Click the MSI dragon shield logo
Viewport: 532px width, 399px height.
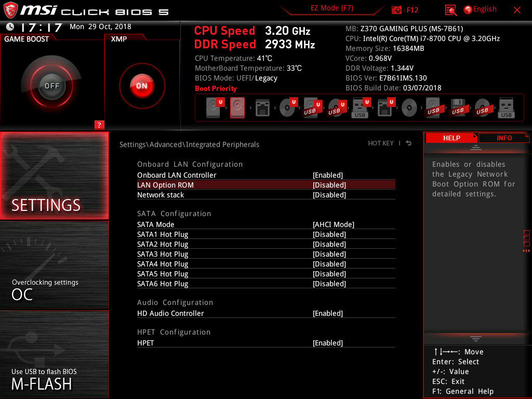[x=10, y=10]
